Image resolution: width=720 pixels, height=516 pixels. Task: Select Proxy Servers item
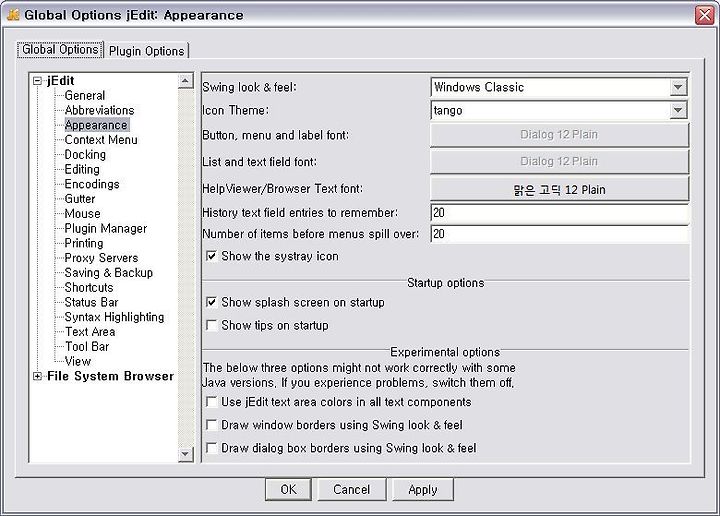(101, 258)
